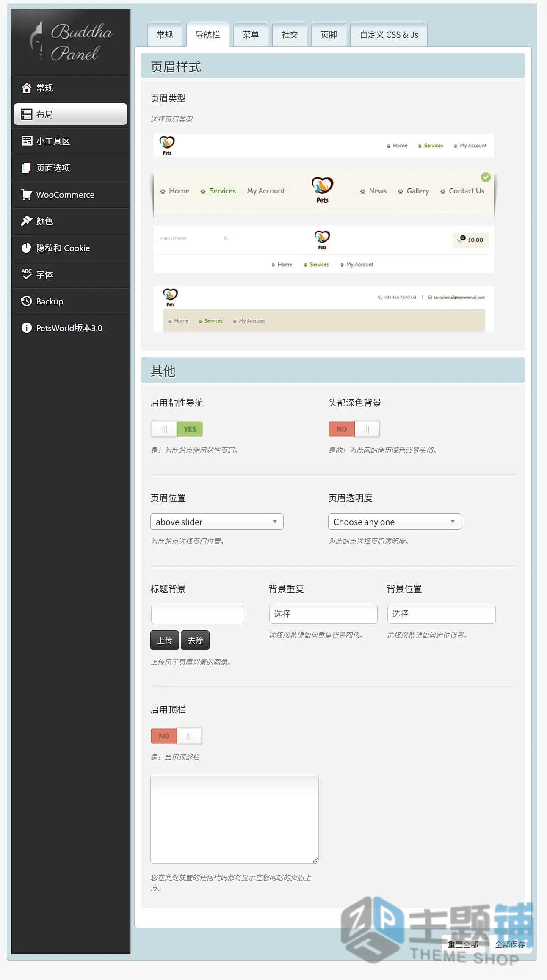Click the top bar code textarea
The width and height of the screenshot is (547, 980).
[x=235, y=819]
